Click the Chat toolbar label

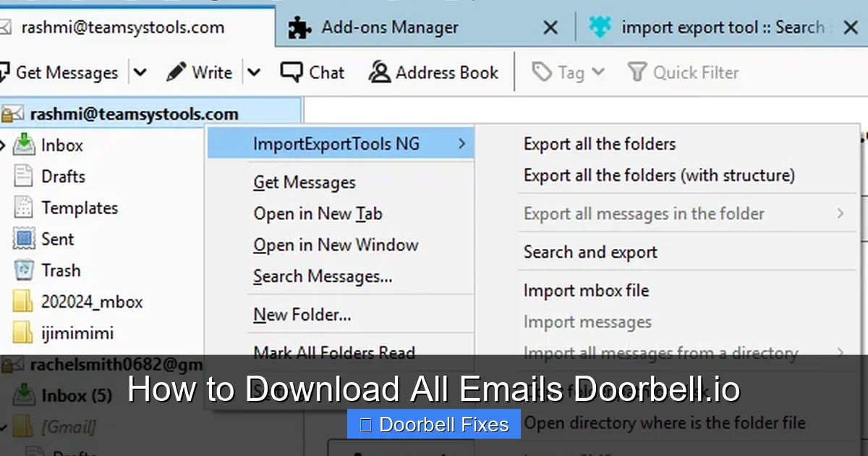327,72
